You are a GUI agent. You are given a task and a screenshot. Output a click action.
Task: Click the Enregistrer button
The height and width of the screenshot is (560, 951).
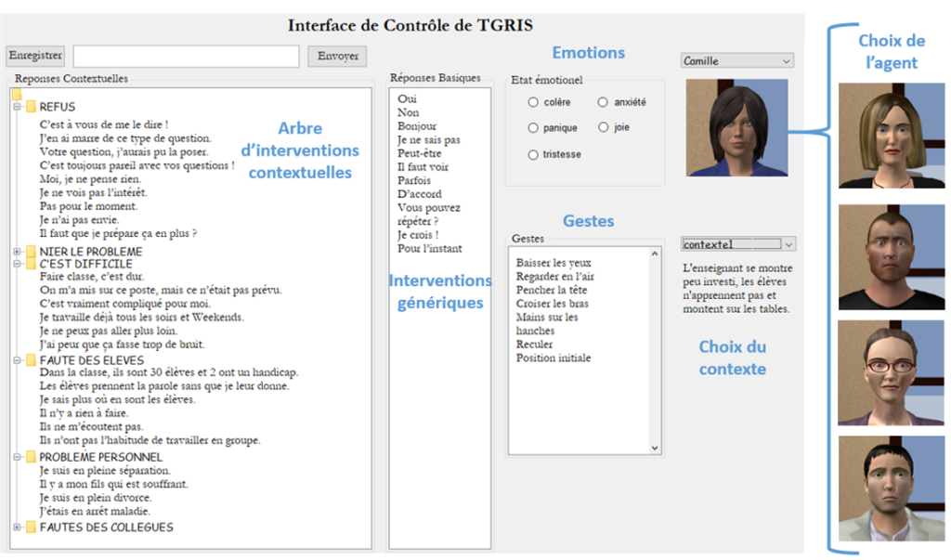pyautogui.click(x=35, y=55)
